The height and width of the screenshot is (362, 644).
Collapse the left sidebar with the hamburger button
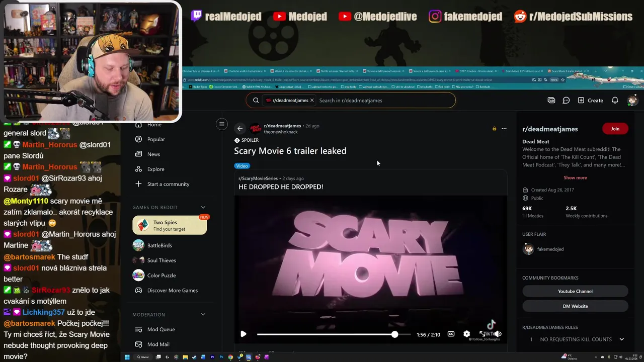point(222,124)
